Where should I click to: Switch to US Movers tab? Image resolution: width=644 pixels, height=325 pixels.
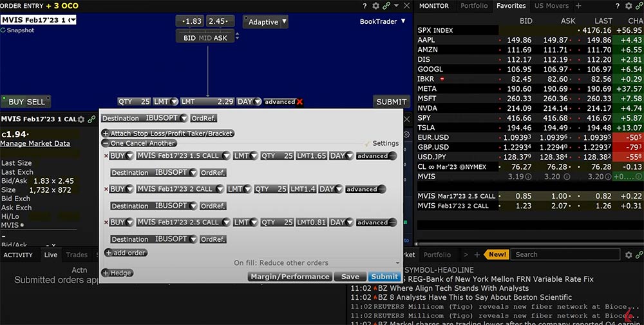(552, 6)
